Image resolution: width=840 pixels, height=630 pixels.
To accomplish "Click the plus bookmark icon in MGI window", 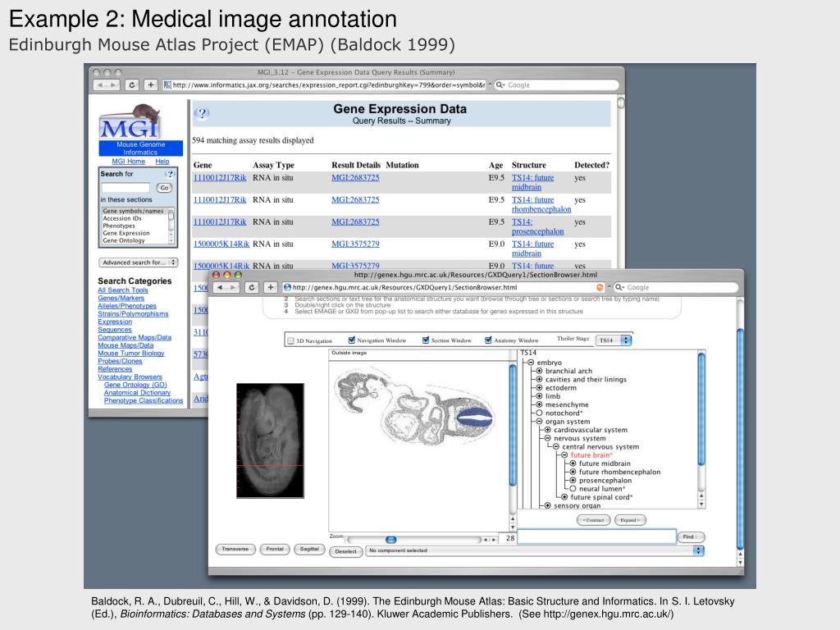I will [151, 84].
